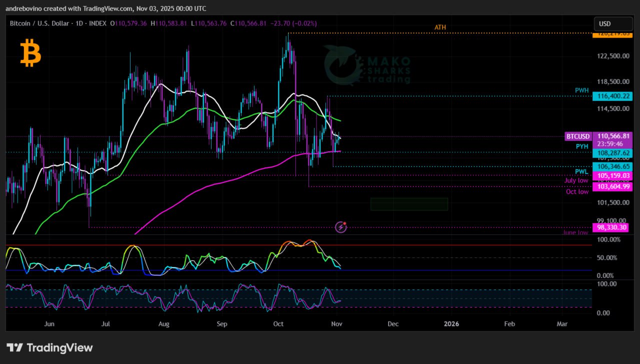Click the orange ATH line label
This screenshot has height=364, width=640.
pos(440,27)
